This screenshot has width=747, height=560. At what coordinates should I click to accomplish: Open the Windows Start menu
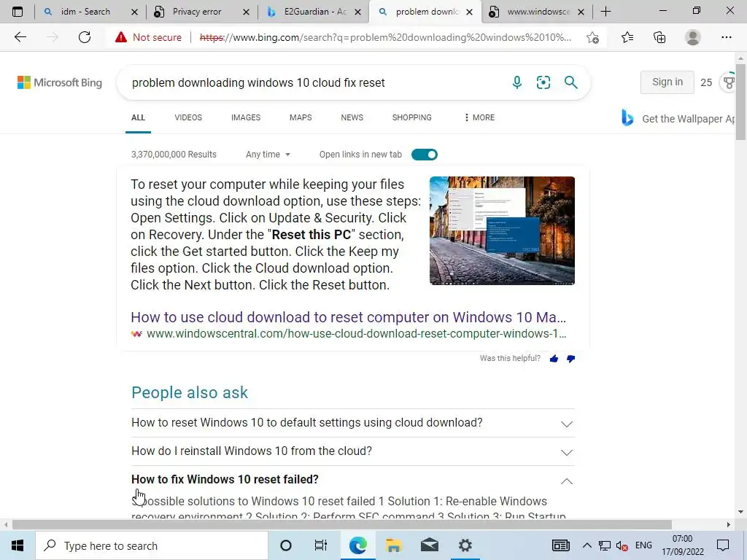click(x=18, y=545)
